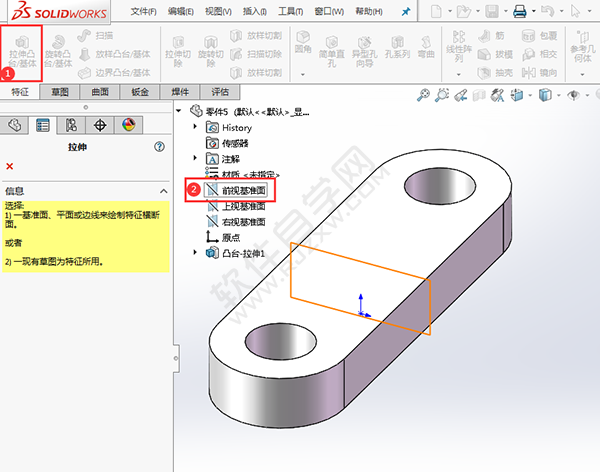Click the previous view icon
The height and width of the screenshot is (472, 600).
pyautogui.click(x=461, y=95)
